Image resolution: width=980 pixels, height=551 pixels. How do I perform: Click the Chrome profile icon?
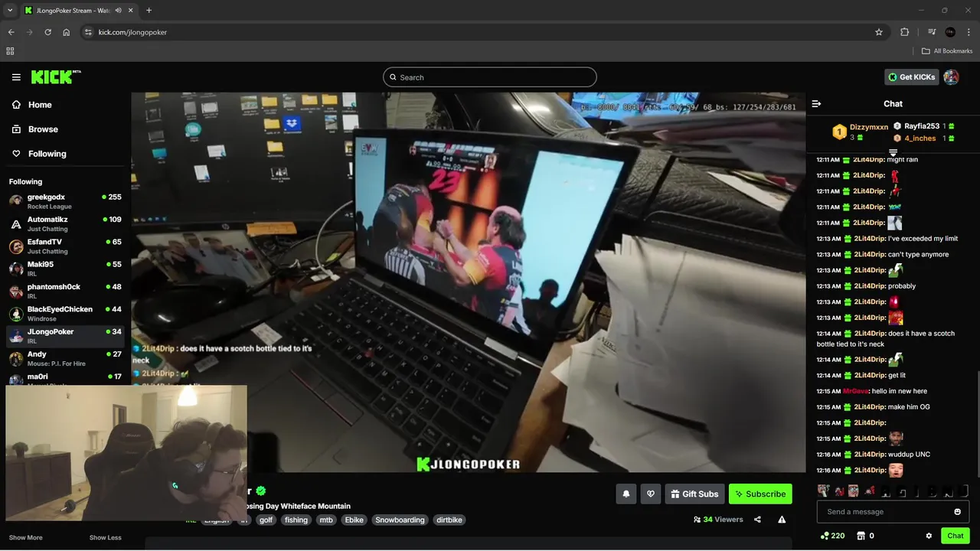(950, 32)
